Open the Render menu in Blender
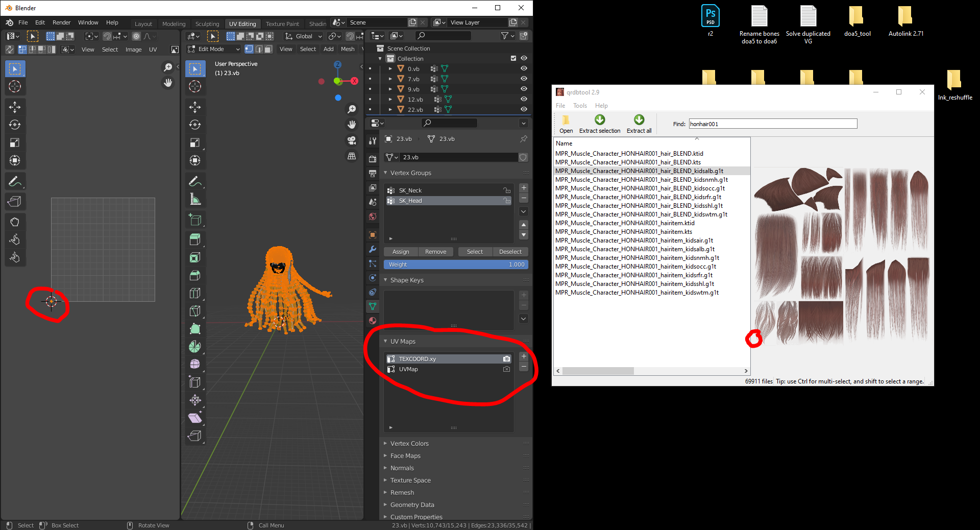The width and height of the screenshot is (980, 530). coord(61,22)
